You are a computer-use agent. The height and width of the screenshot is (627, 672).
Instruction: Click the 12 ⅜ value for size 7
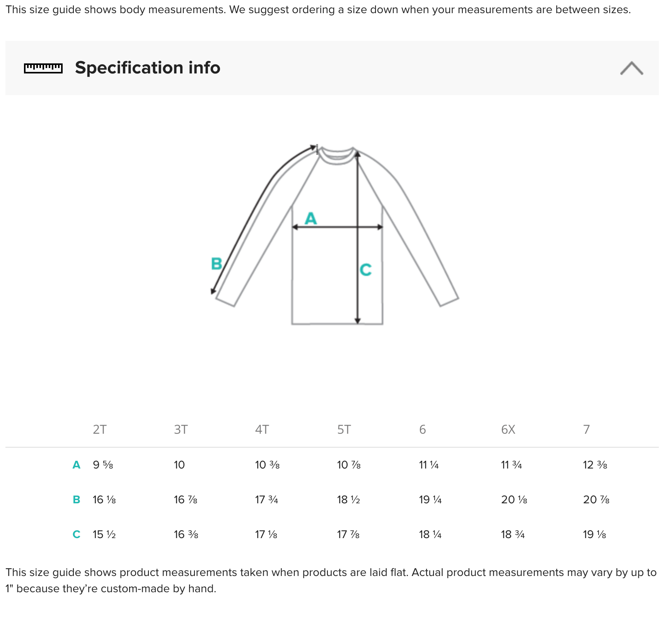(595, 465)
